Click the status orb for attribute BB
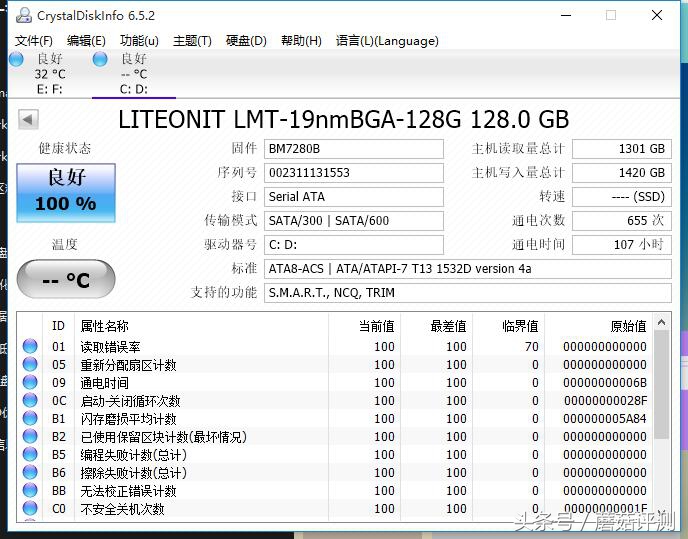 click(x=30, y=490)
